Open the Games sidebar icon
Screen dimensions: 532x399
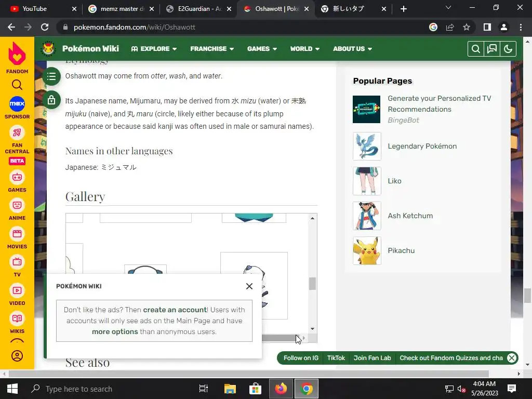pos(17,178)
